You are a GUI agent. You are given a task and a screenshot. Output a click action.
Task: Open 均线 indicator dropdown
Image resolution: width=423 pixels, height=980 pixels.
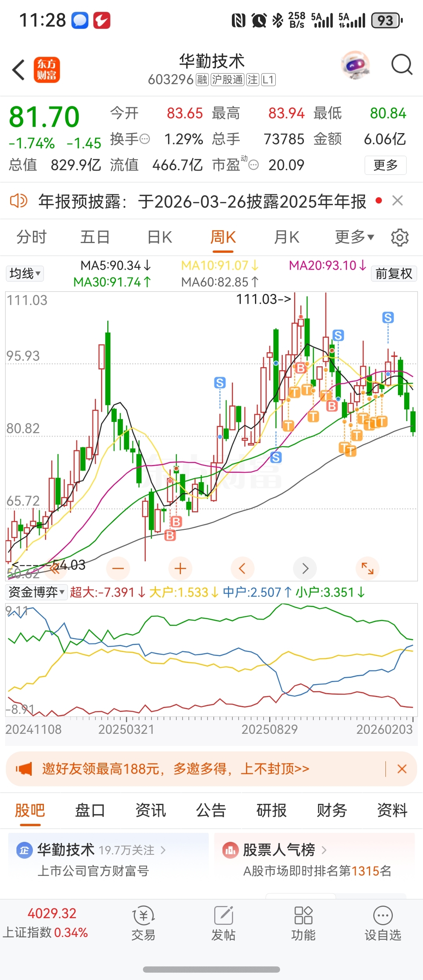[25, 274]
